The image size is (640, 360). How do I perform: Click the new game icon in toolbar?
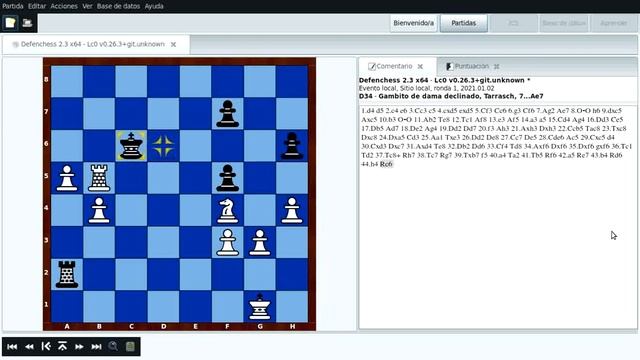[10, 23]
